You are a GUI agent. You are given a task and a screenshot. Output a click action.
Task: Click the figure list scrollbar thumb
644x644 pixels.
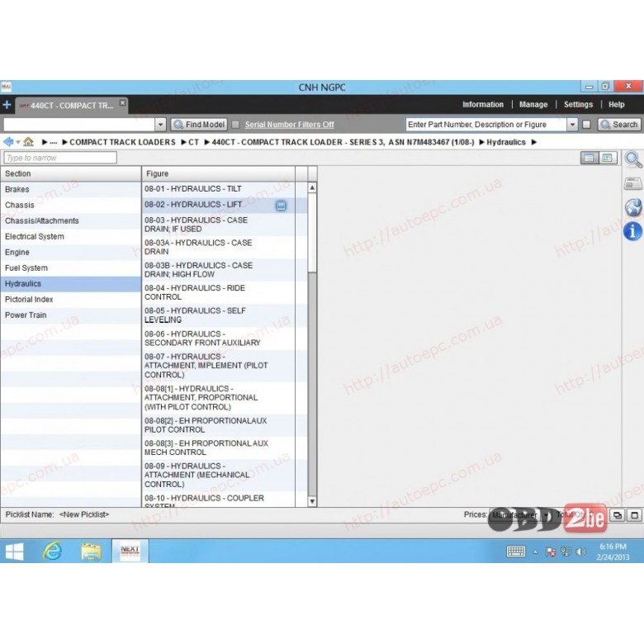click(312, 233)
